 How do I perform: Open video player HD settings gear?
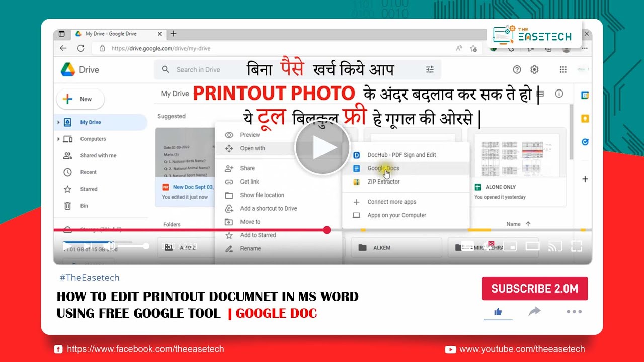488,246
